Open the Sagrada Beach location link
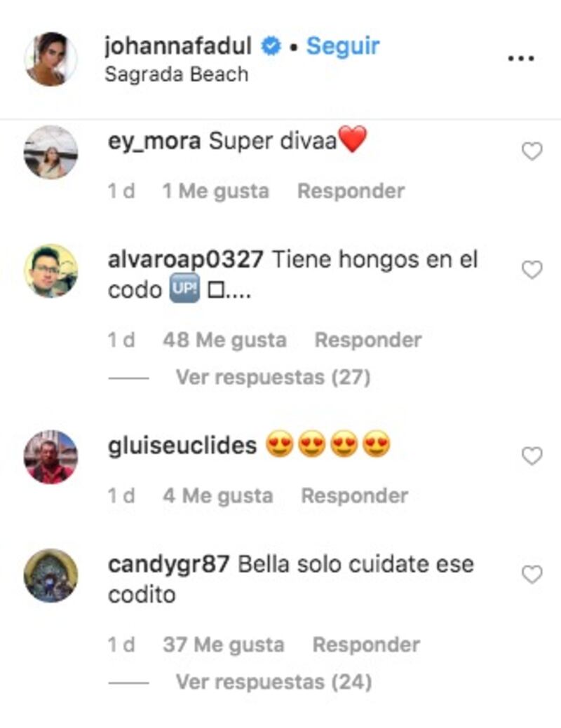Viewport: 561px width, 728px height. click(177, 75)
